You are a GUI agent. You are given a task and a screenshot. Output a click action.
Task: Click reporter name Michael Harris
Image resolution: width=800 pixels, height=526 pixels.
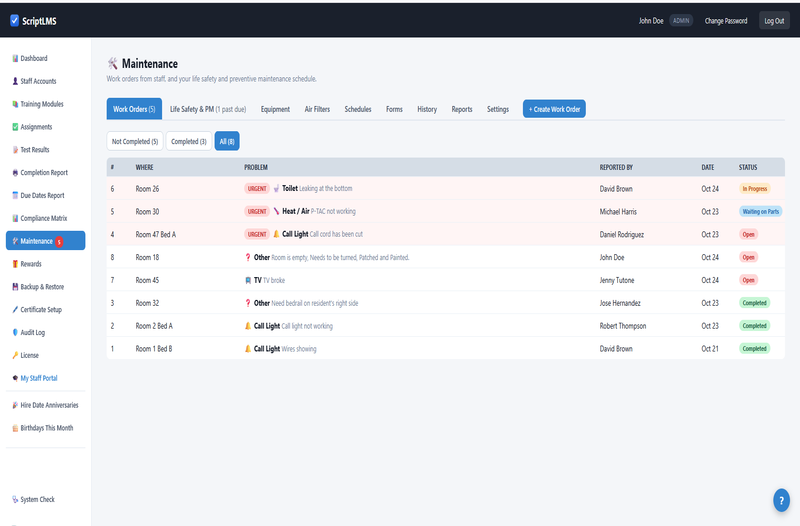pos(618,211)
